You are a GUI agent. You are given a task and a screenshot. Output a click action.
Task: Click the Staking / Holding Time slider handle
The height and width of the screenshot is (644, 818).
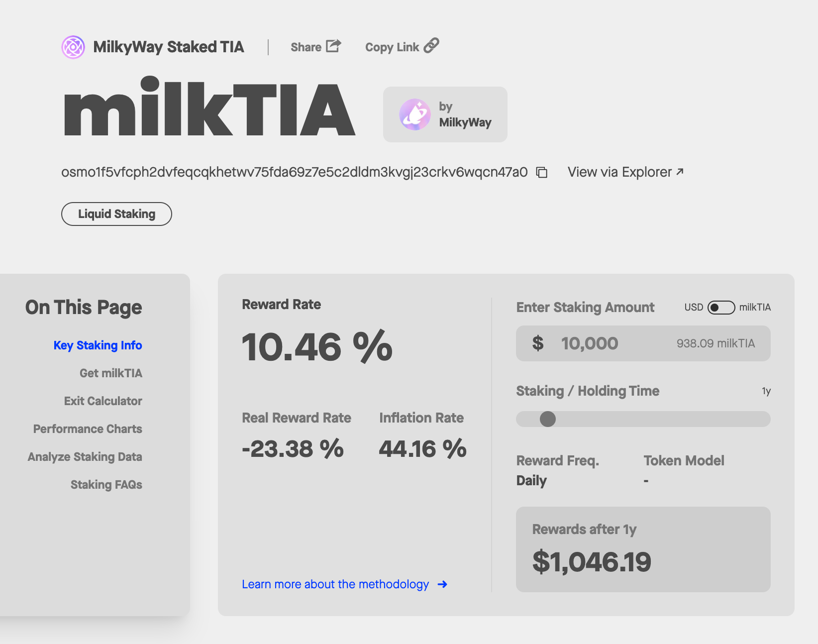pos(548,419)
